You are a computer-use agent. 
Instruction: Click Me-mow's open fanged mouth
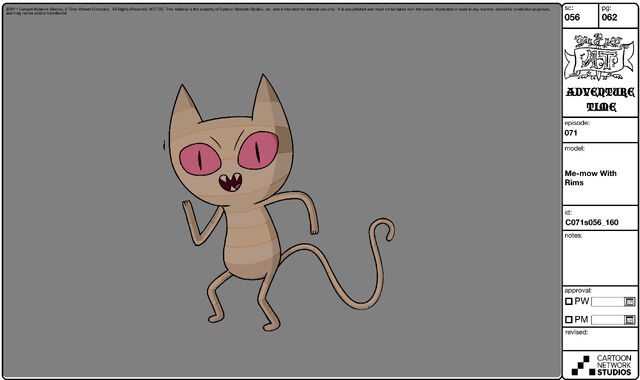point(230,182)
